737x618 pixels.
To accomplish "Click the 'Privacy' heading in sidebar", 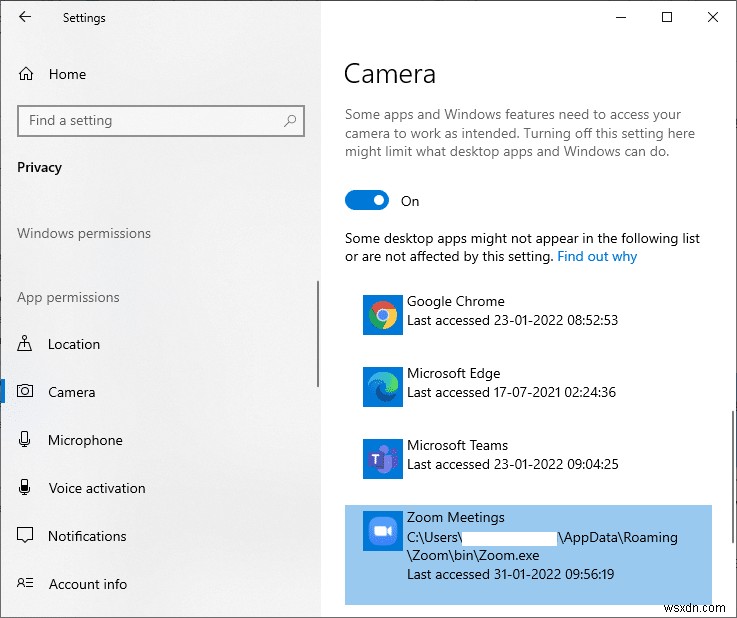I will tap(39, 168).
